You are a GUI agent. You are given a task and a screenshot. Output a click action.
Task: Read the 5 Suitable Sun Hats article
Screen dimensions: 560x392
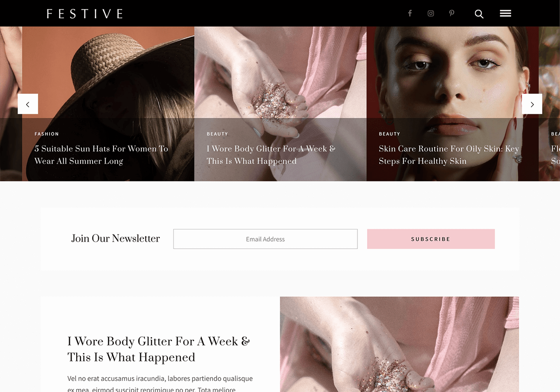pos(101,155)
